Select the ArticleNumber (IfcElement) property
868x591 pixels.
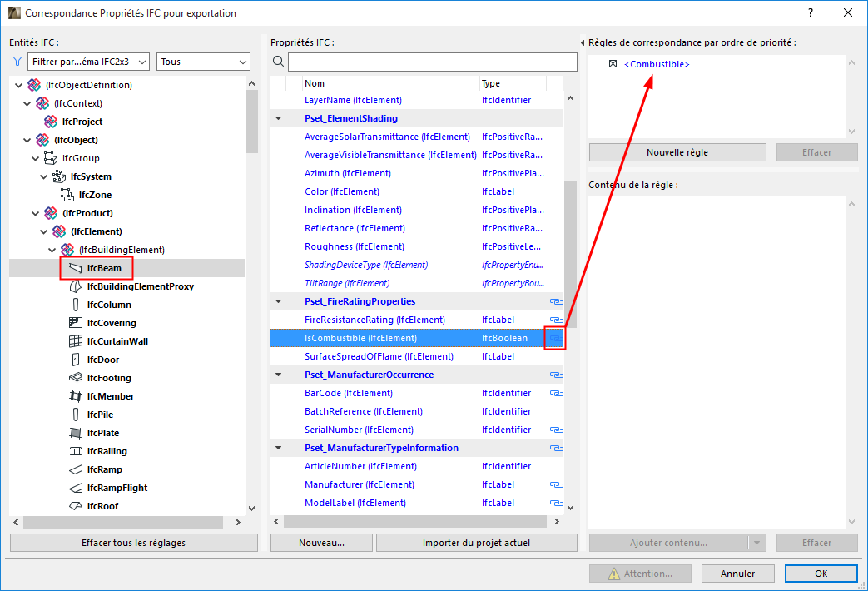416,466
